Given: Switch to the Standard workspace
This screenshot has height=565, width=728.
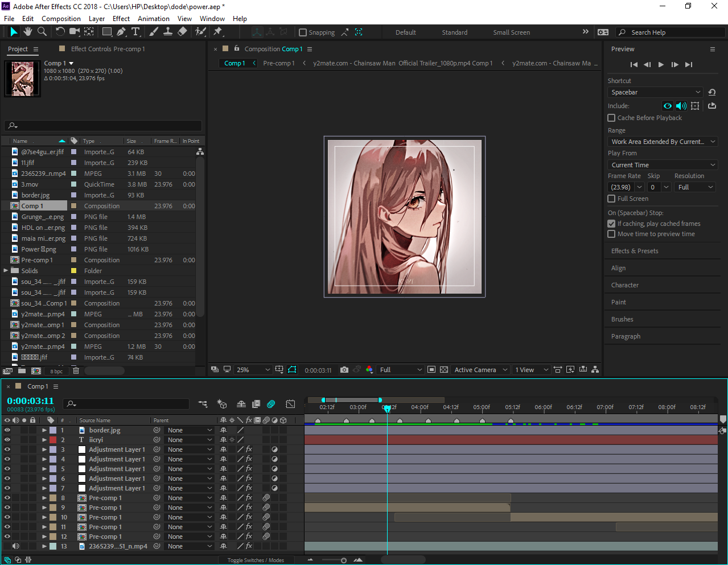Looking at the screenshot, I should pos(455,32).
